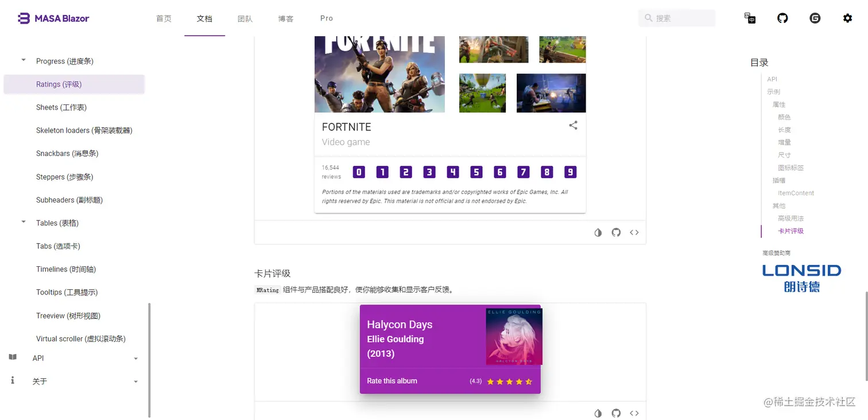Click the share icon on FORTNITE card
Viewport: 868px width, 420px height.
tap(573, 125)
